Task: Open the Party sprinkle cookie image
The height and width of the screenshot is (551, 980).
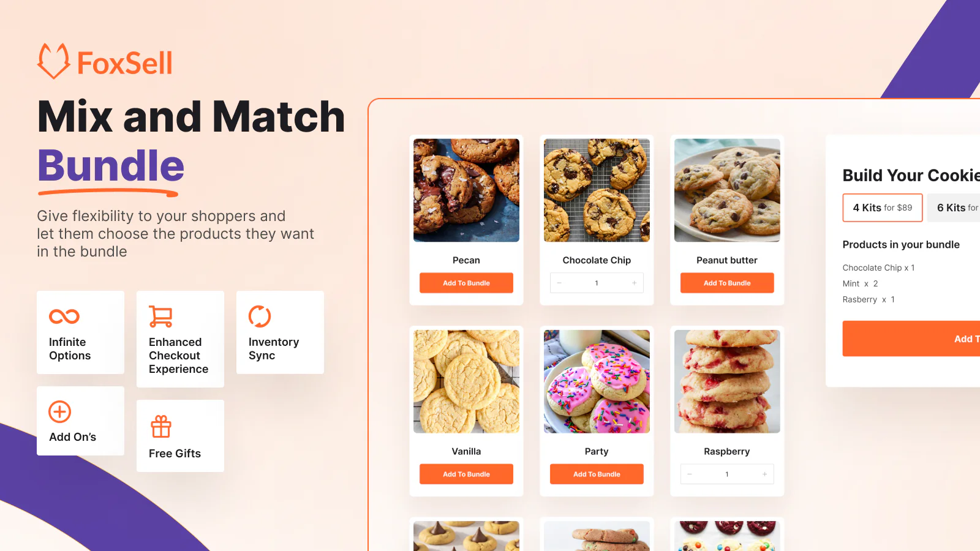Action: coord(597,381)
